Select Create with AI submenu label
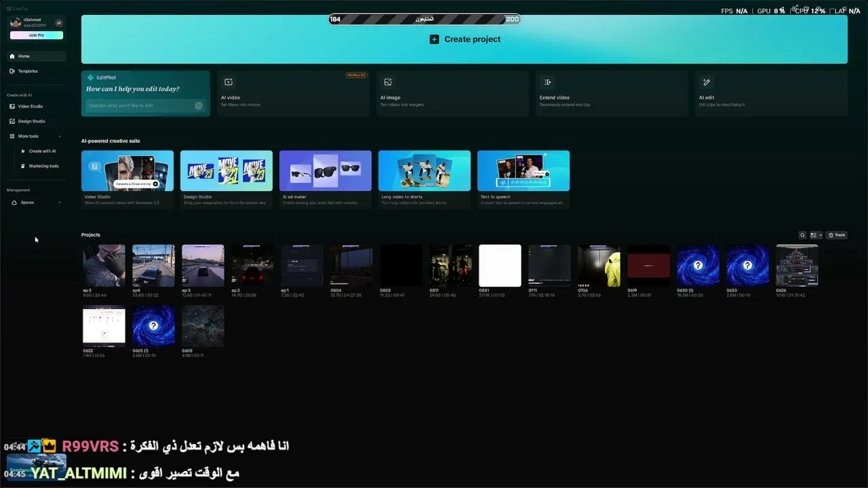 (x=43, y=151)
